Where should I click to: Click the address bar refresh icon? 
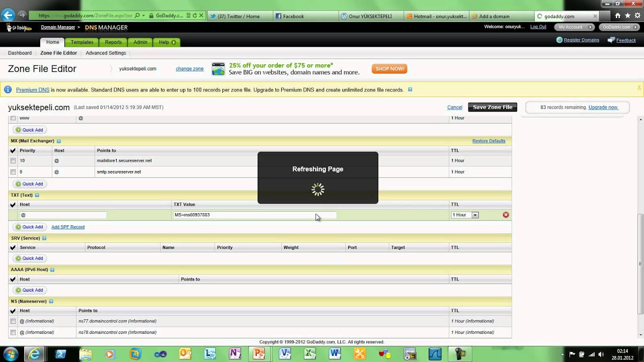click(195, 16)
